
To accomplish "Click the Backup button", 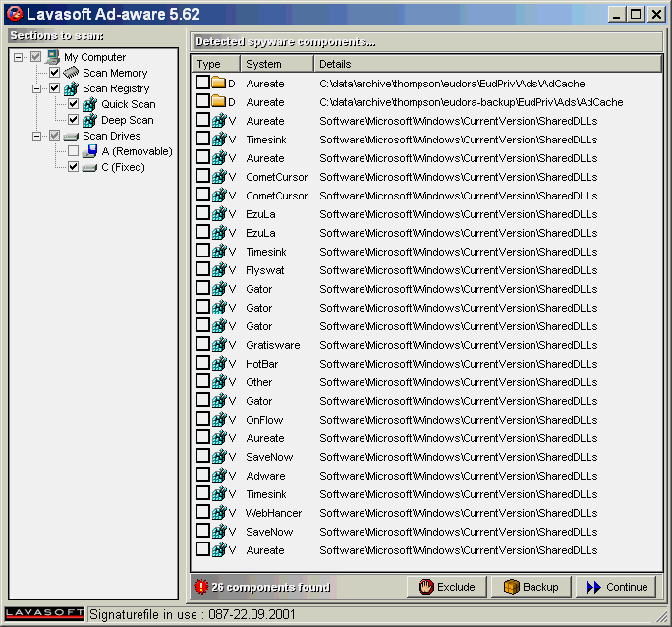I will [531, 587].
